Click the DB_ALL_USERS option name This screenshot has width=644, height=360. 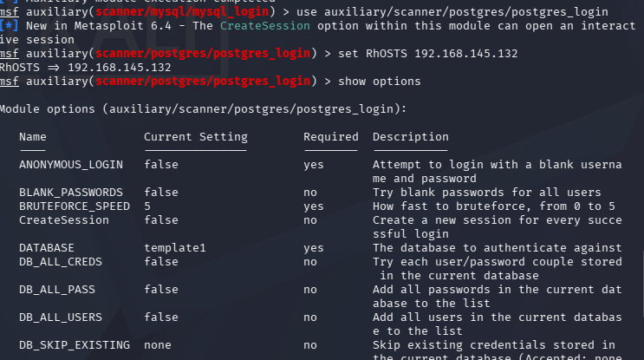(x=61, y=317)
